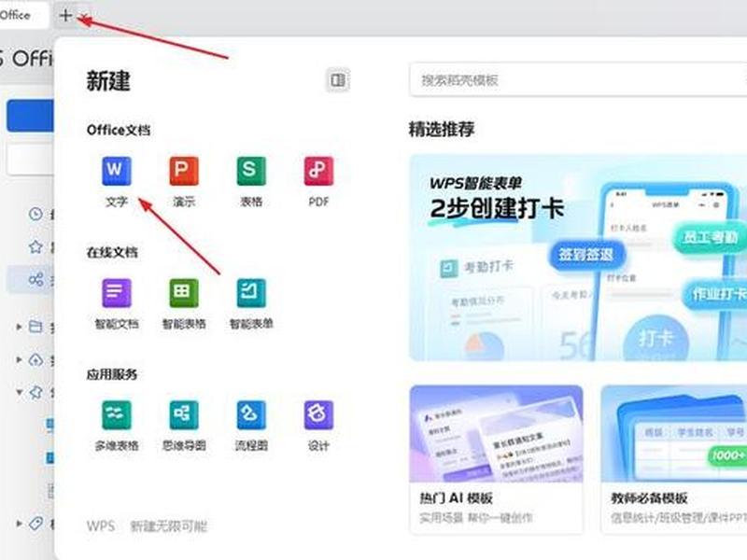Open the 教师必备模板 card
Viewport: 747px width, 560px height.
tap(673, 459)
